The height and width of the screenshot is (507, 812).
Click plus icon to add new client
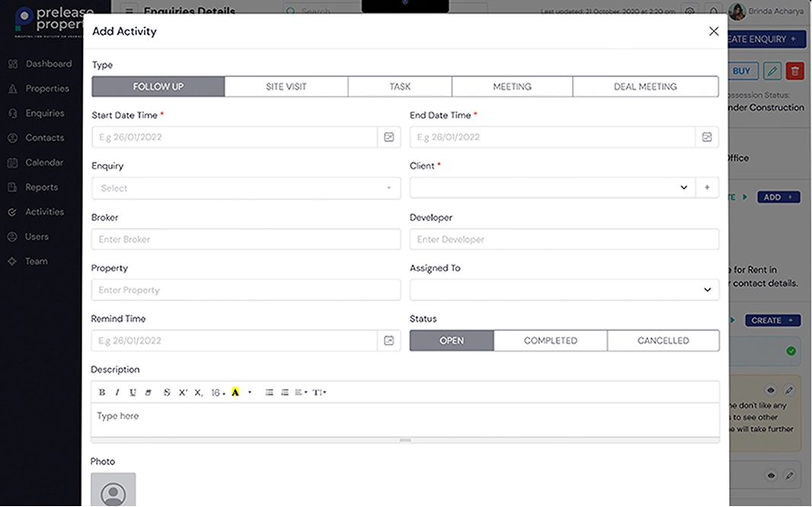[707, 188]
